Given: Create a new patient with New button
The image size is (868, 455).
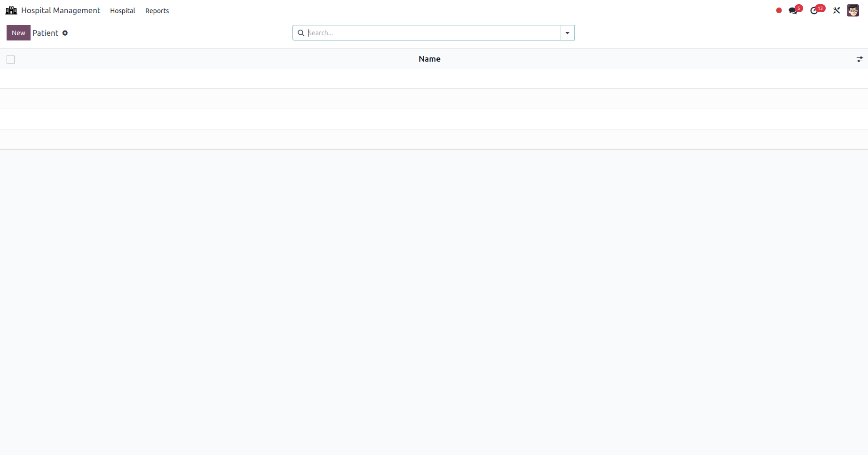Looking at the screenshot, I should 18,33.
